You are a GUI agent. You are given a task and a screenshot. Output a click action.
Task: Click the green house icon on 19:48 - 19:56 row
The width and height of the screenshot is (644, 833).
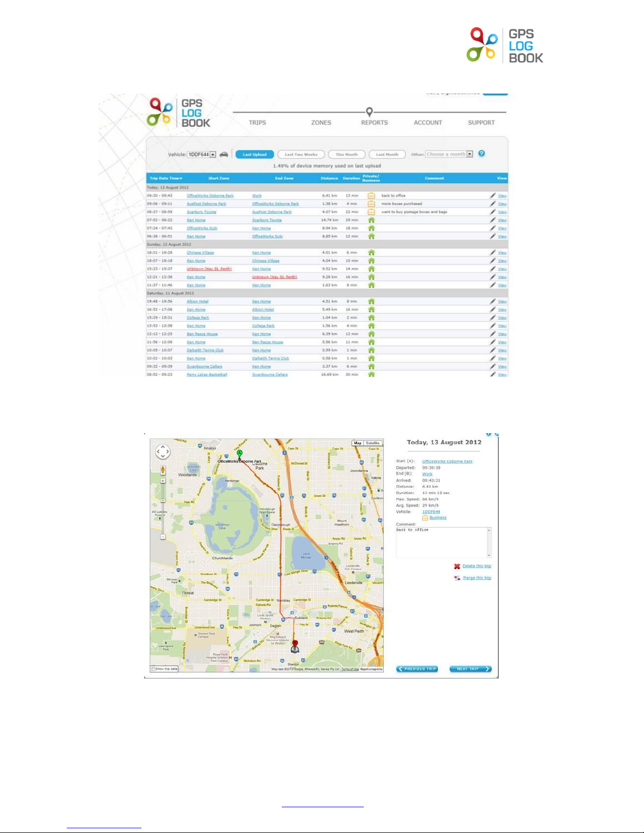pos(371,302)
